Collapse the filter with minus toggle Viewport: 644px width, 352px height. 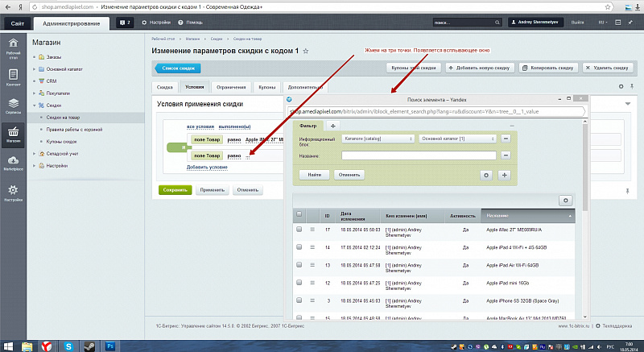point(512,126)
